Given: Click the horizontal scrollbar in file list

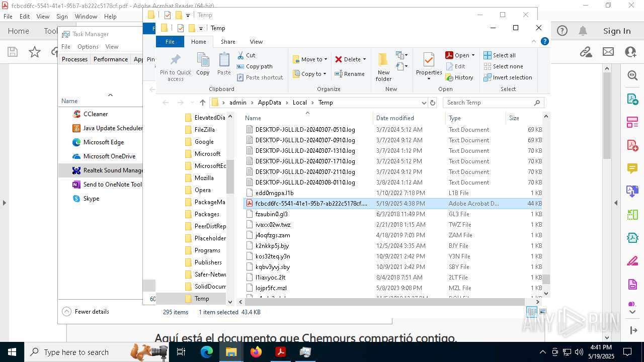Looking at the screenshot, I should click(385, 302).
